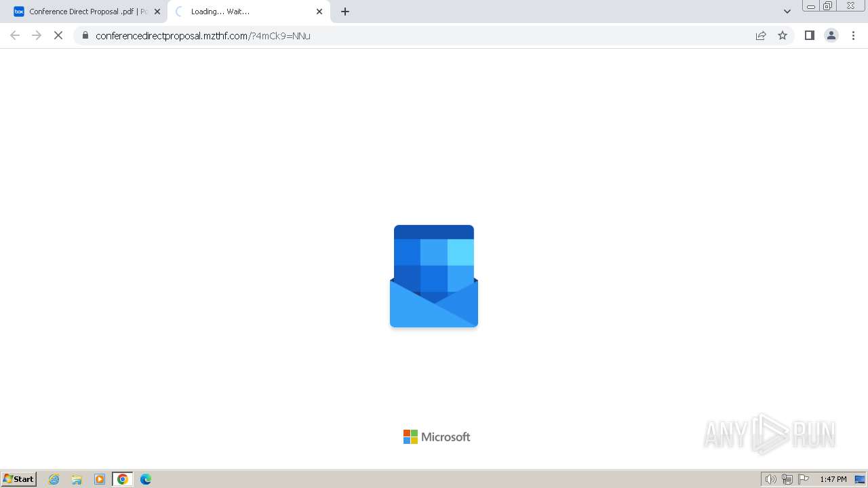Open the Chrome profile menu
Screen dimensions: 868x488
pyautogui.click(x=831, y=35)
